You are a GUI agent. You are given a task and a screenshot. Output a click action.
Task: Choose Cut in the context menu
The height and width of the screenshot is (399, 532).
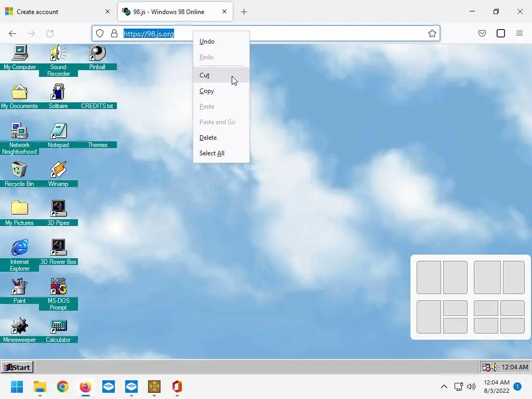tap(221, 75)
